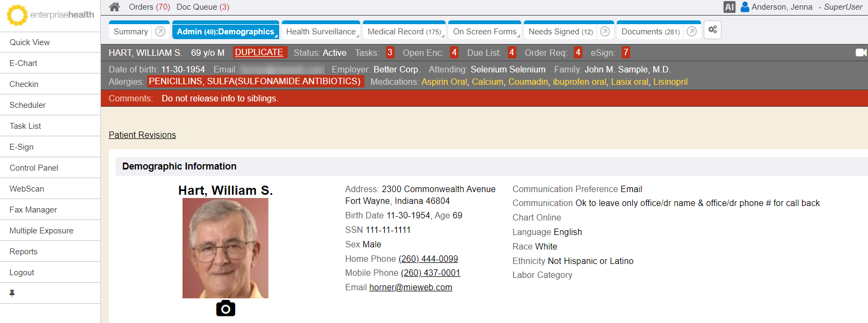
Task: Click the camera icon below patient photo
Action: [x=225, y=309]
